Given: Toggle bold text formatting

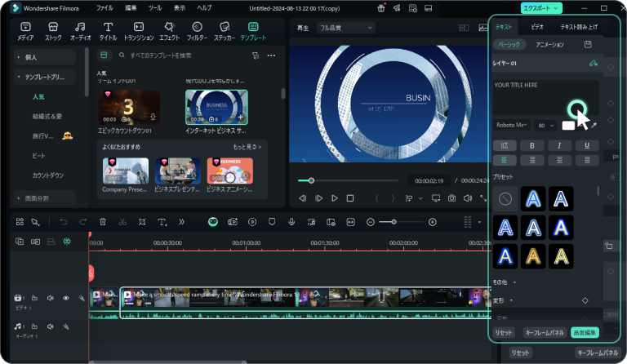Looking at the screenshot, I should (x=531, y=145).
